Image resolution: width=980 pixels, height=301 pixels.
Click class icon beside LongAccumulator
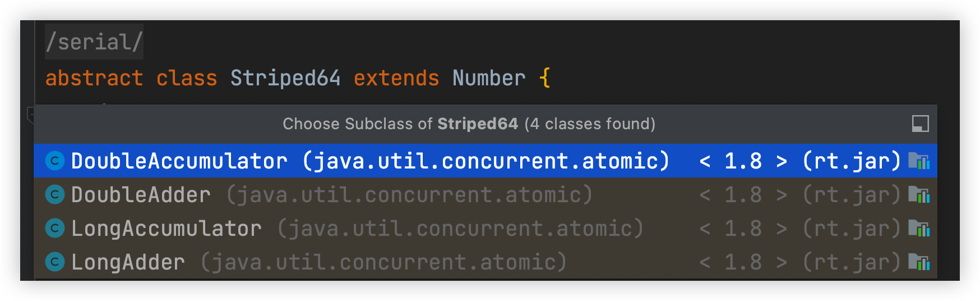[x=55, y=229]
